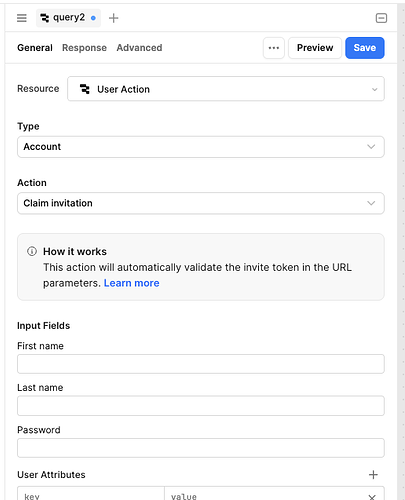
Task: Focus the First name input field
Action: [x=201, y=364]
